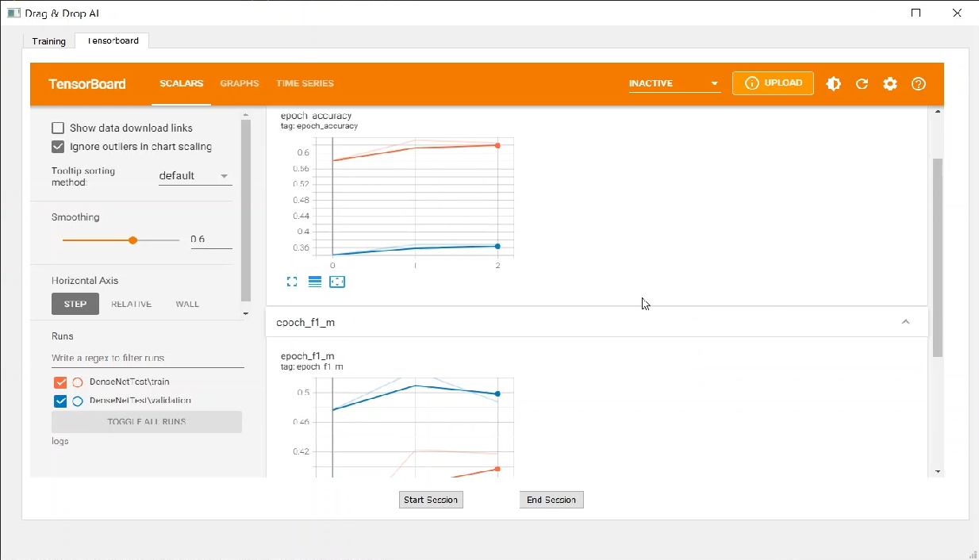This screenshot has height=560, width=979.
Task: Switch to the Training tab
Action: [49, 41]
